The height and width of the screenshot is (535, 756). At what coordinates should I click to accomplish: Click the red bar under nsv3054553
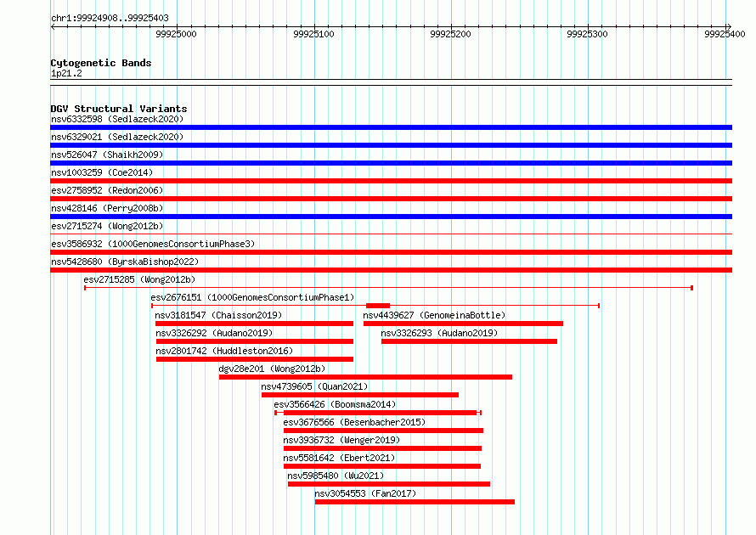[x=415, y=502]
